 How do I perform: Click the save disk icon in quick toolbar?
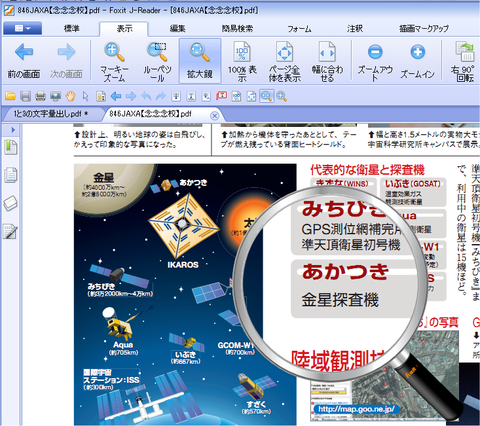25,96
